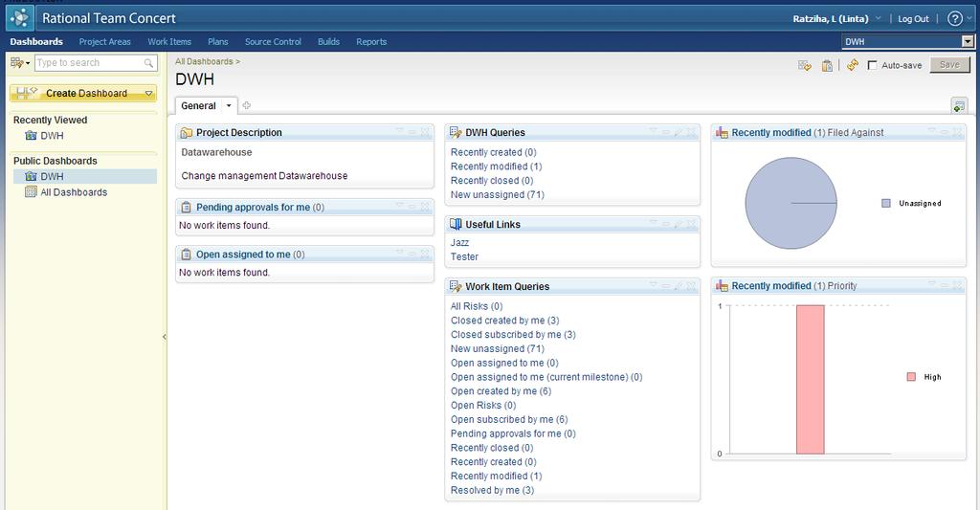Open the Jazz useful link
Viewport: 980px width, 510px height.
[x=459, y=242]
